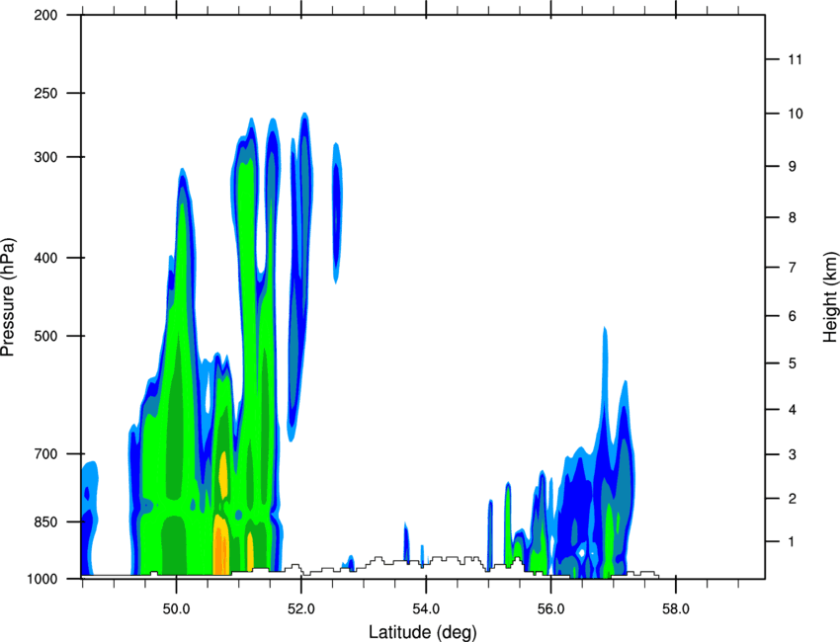Pick the 4 km height label
The height and width of the screenshot is (642, 840).
coord(793,410)
